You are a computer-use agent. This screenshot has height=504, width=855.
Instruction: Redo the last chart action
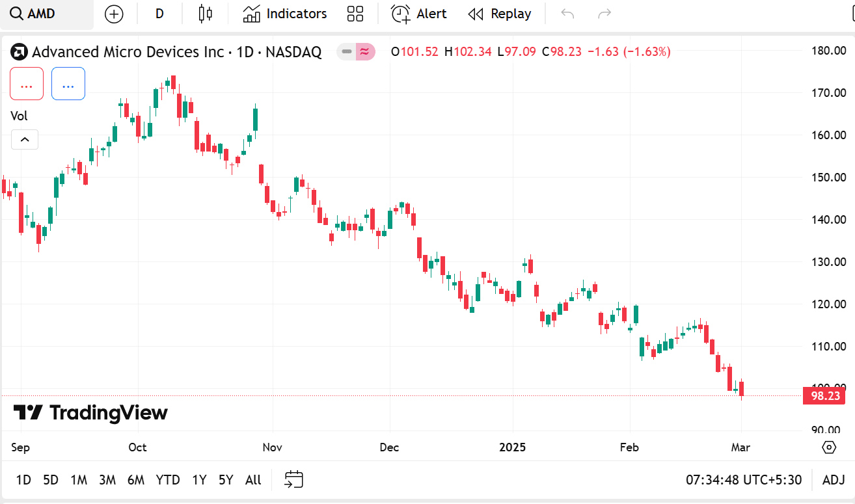(x=604, y=14)
